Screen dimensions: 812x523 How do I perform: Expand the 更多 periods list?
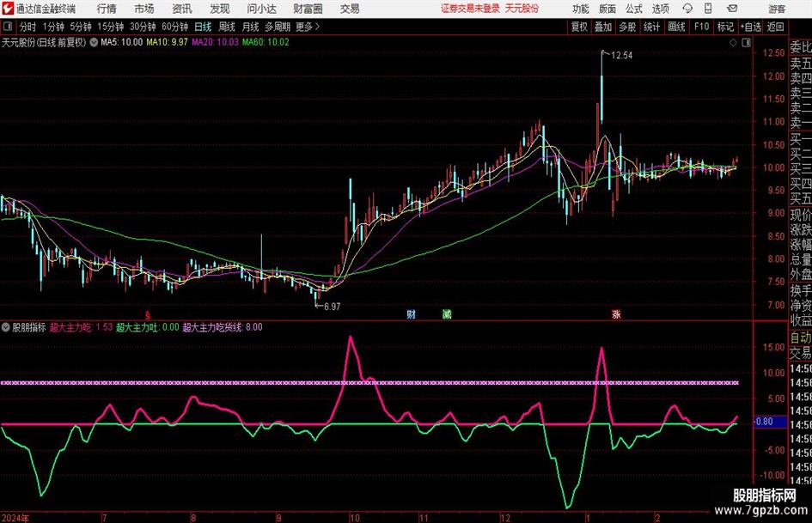coord(308,27)
